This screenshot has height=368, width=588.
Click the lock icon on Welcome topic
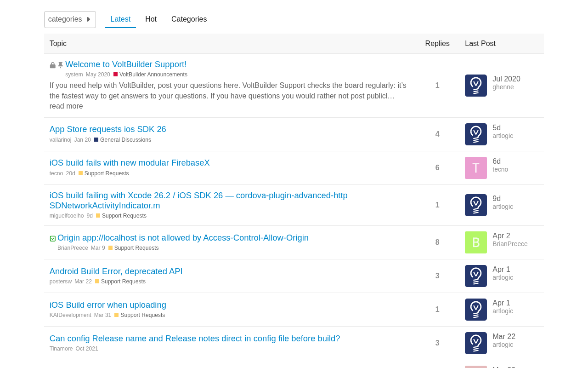click(x=53, y=65)
